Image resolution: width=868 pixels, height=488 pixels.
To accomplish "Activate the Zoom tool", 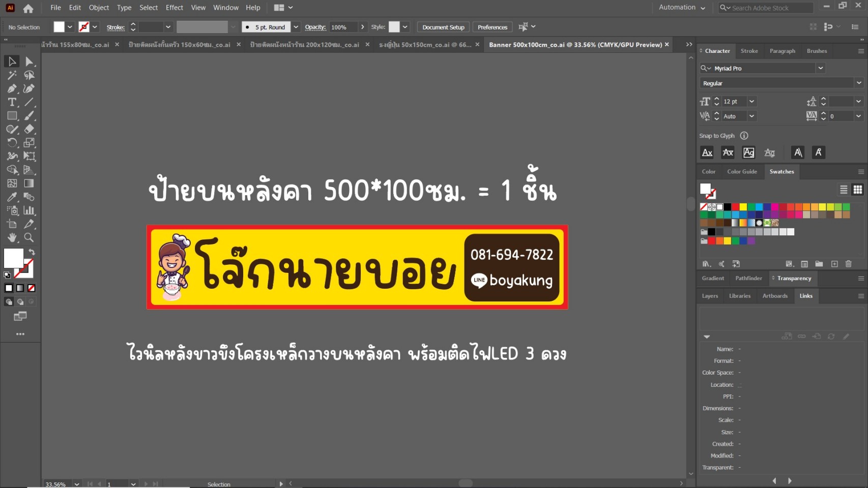I will click(x=29, y=237).
